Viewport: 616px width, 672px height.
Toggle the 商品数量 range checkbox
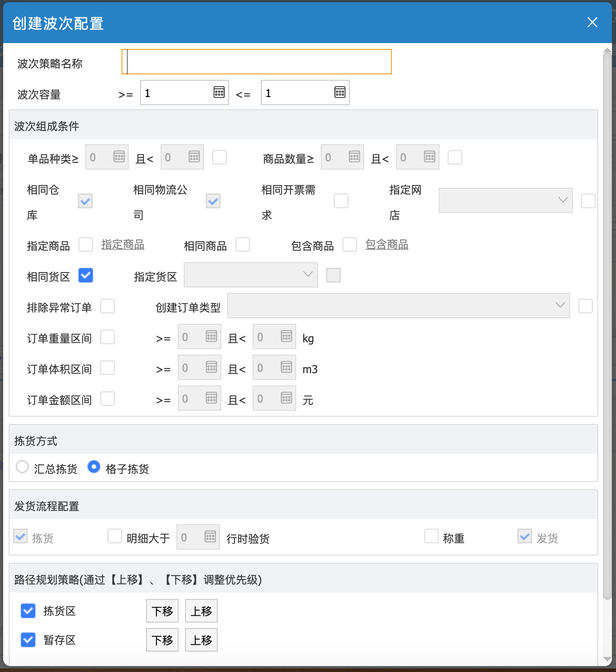tap(455, 157)
